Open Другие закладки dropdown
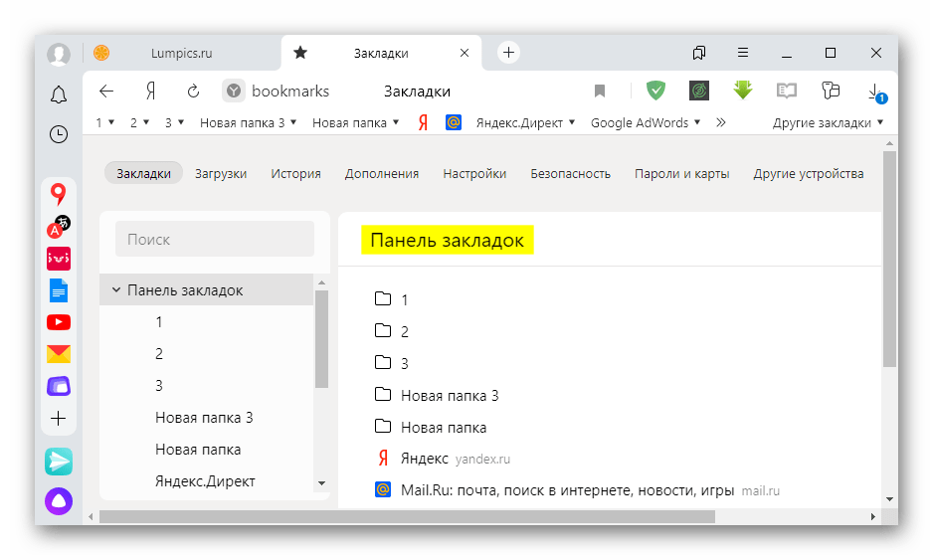Screen dimensions: 933x560 [828, 122]
